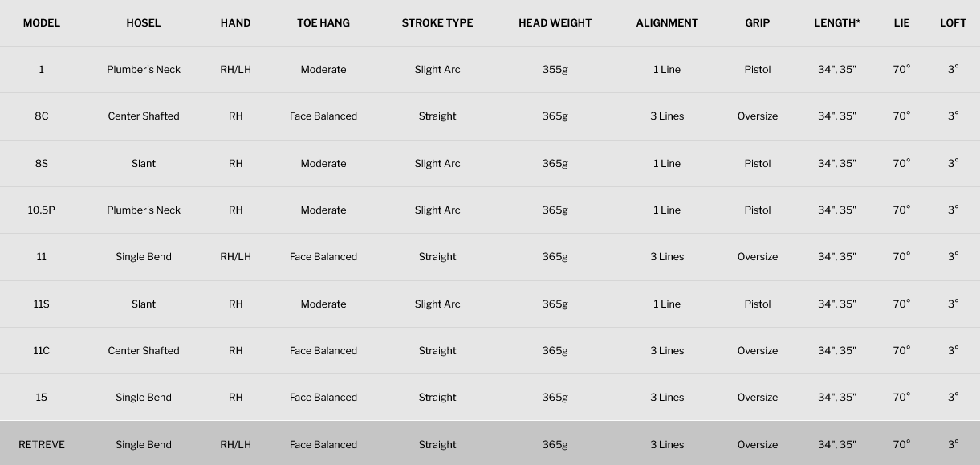
Task: Select the 355g head weight cell
Action: [555, 70]
